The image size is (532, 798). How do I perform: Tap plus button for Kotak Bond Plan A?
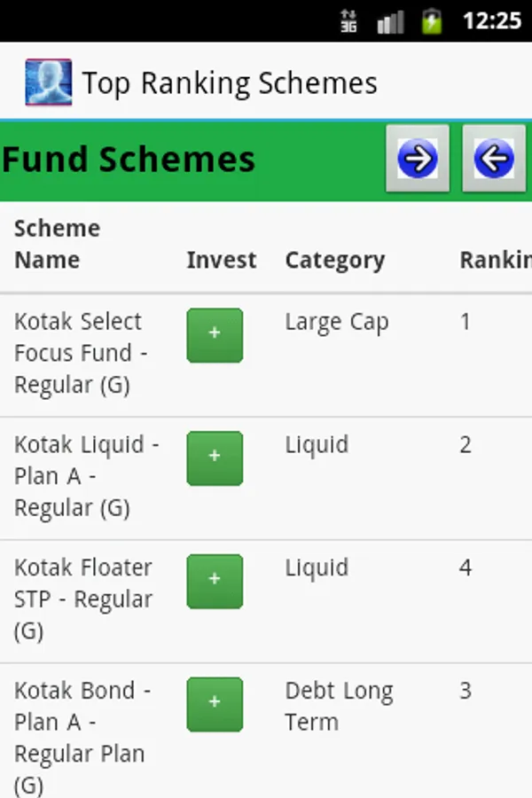tap(215, 704)
